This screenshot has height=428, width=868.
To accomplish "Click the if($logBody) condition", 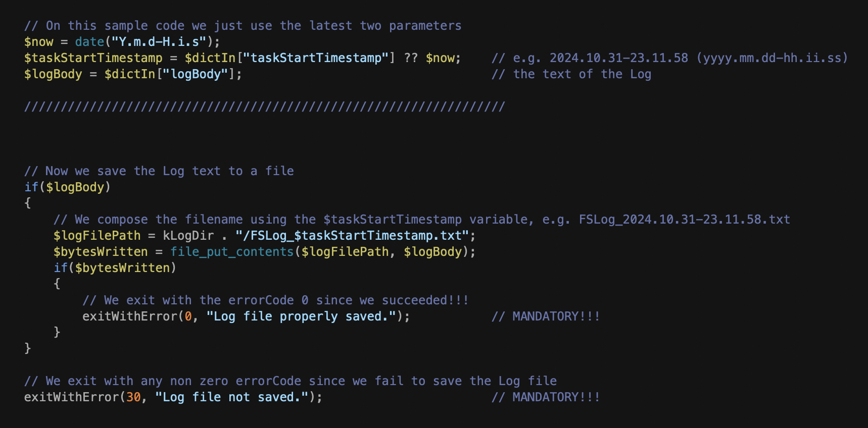I will click(x=68, y=187).
